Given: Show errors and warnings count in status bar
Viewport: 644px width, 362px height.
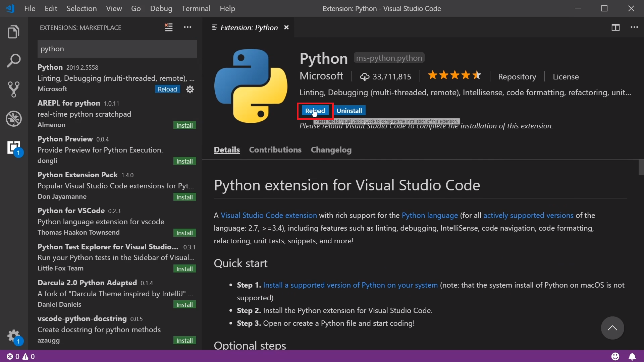Looking at the screenshot, I should coord(21,356).
